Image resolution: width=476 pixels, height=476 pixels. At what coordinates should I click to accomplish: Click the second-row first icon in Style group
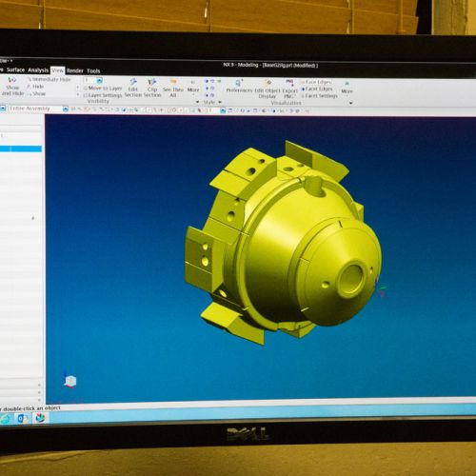click(207, 89)
